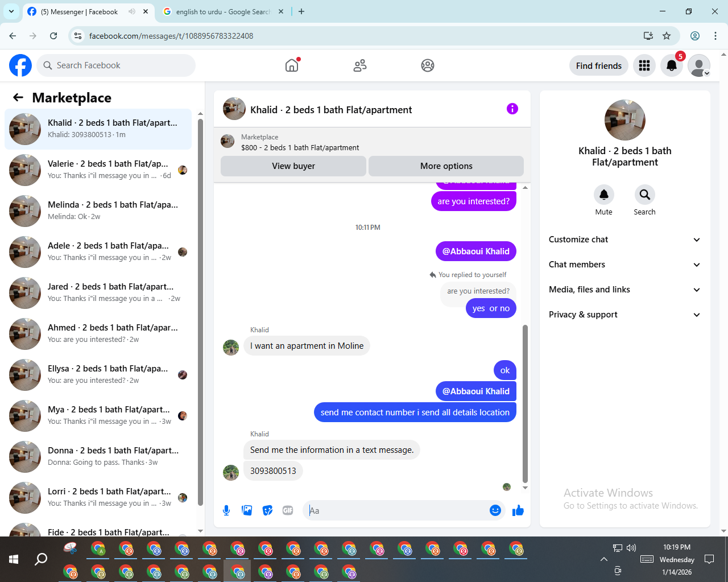Image resolution: width=728 pixels, height=582 pixels.
Task: Open Donna 2 beds conversation
Action: 98,457
